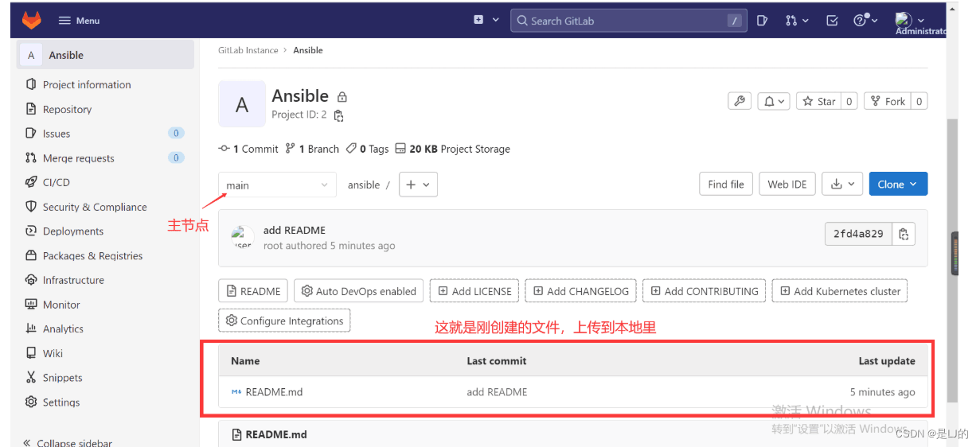Open the download source code dropdown
Viewport: 980px width, 447px height.
point(842,184)
